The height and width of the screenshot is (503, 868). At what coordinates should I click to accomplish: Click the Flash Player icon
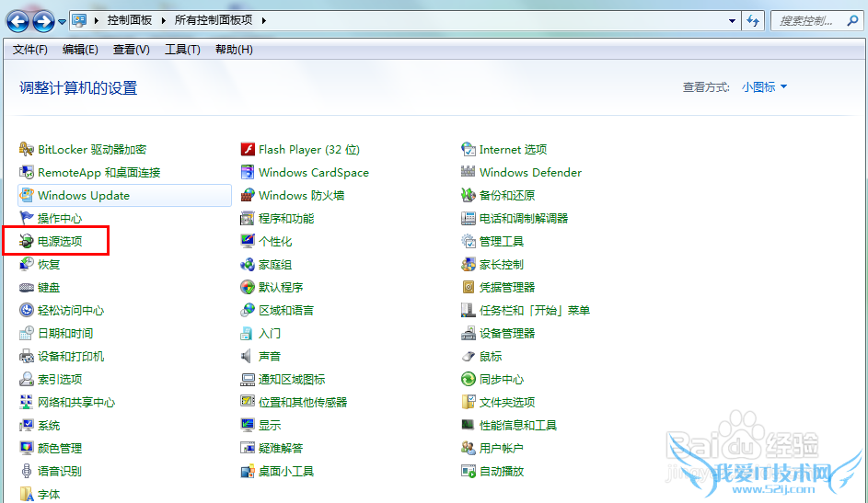pyautogui.click(x=248, y=149)
